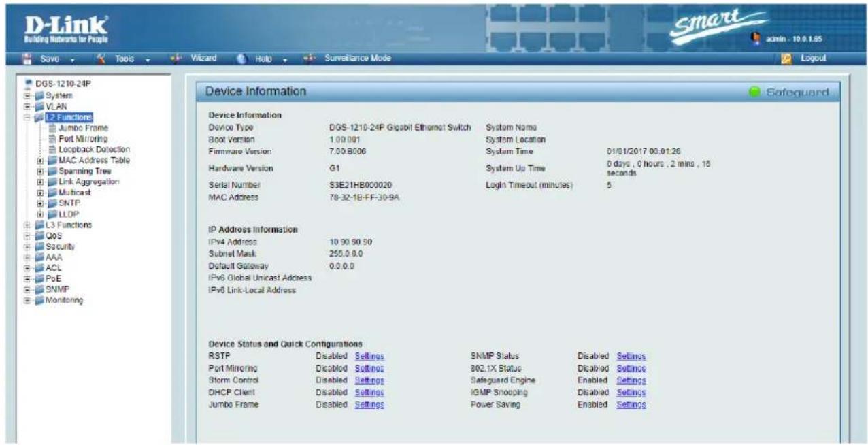This screenshot has width=868, height=445.
Task: Open the Safeguard Engine Settings link
Action: 631,380
